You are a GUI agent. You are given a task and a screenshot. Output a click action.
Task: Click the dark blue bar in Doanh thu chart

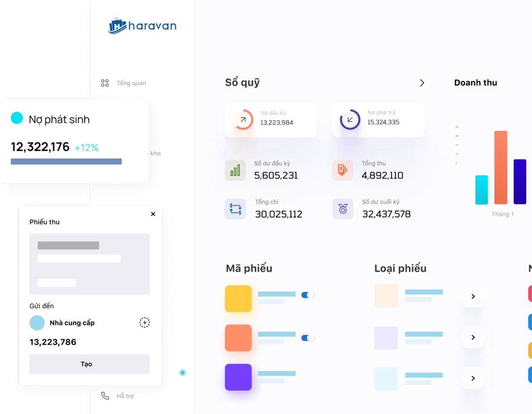(520, 182)
